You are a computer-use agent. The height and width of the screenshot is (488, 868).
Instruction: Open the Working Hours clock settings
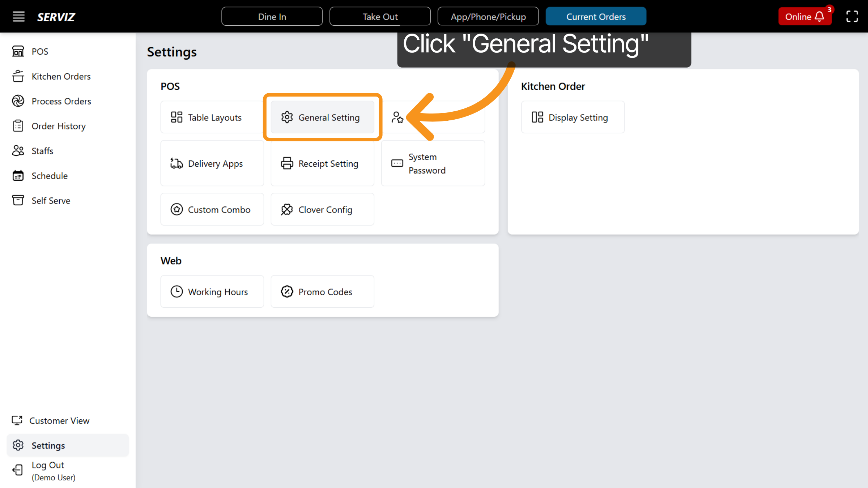coord(212,291)
